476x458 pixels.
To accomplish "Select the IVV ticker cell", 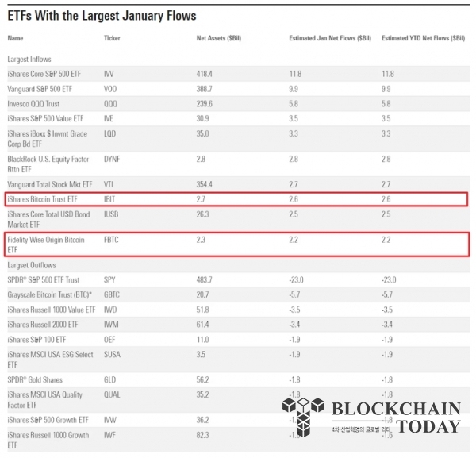I will point(109,74).
